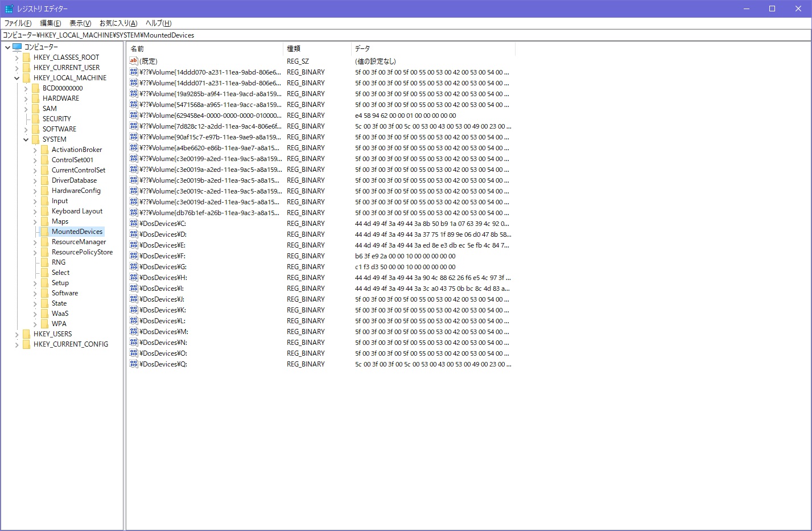Collapse the SYSTEM key

click(26, 139)
